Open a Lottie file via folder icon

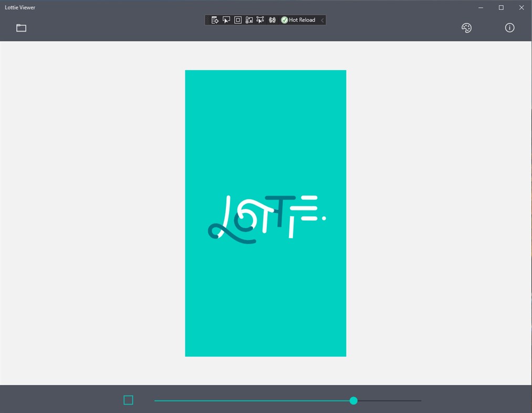[21, 28]
